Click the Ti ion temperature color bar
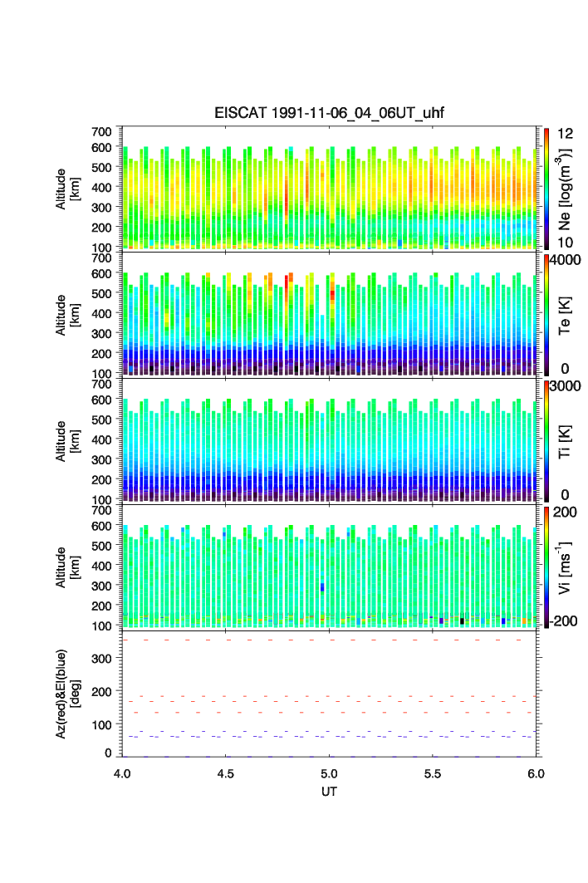Viewport: 588px width, 883px height. click(x=546, y=440)
